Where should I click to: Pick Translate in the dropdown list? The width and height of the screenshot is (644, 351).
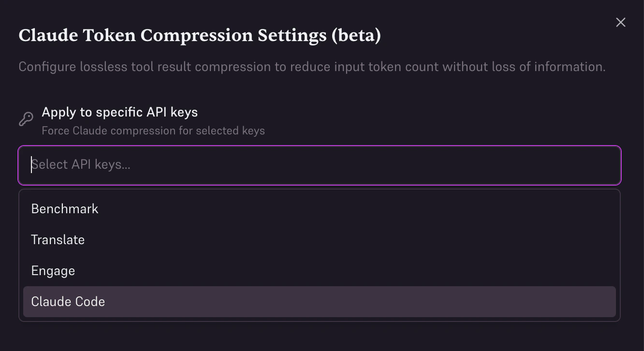[58, 240]
